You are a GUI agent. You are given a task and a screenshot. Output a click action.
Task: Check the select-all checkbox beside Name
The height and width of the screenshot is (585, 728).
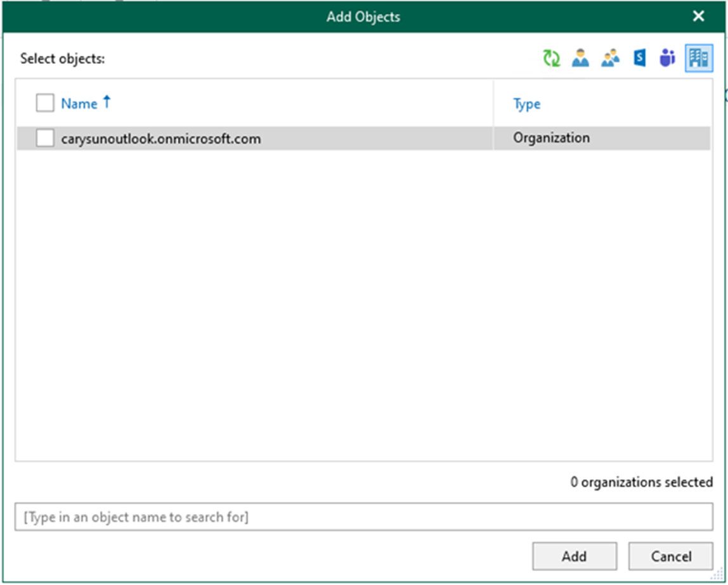[45, 103]
